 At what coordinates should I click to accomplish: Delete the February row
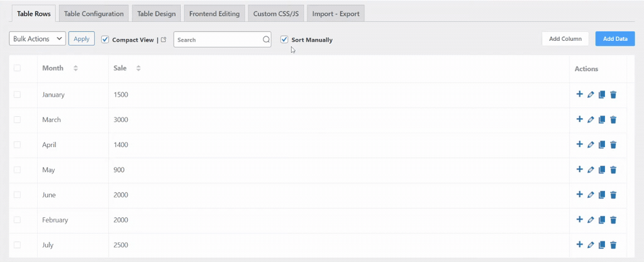click(613, 220)
